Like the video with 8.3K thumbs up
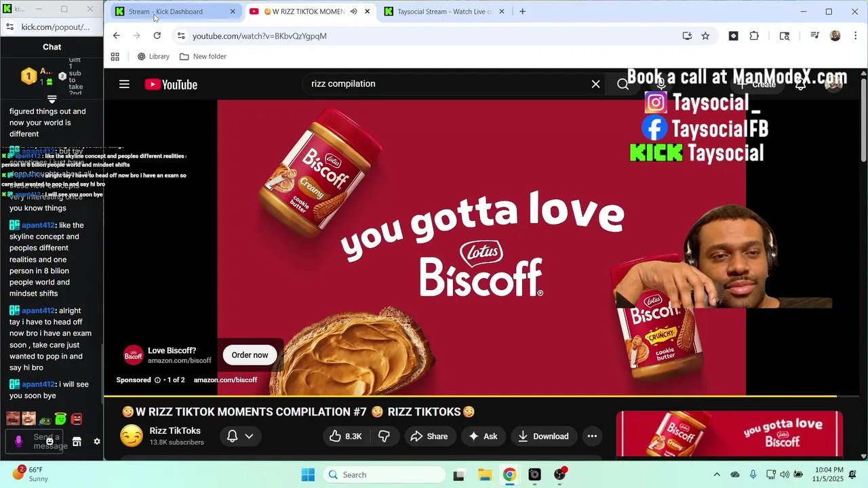The image size is (868, 488). click(346, 436)
